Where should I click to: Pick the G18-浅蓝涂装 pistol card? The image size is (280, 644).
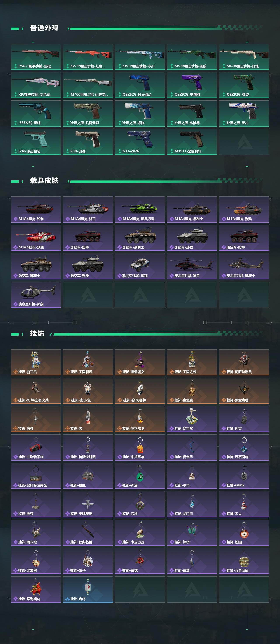tap(36, 142)
